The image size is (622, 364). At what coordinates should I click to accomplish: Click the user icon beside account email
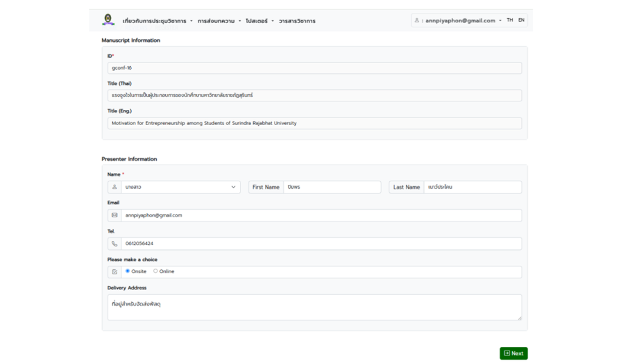tap(417, 21)
